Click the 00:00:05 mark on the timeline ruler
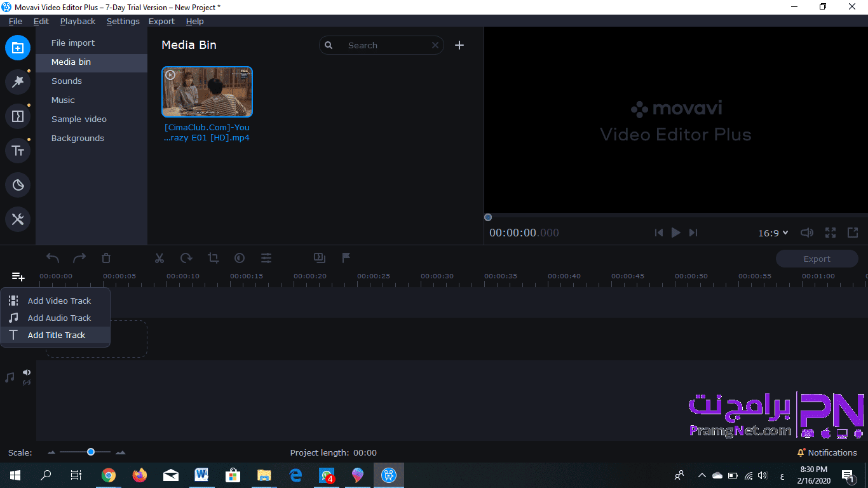This screenshot has width=868, height=488. (119, 276)
